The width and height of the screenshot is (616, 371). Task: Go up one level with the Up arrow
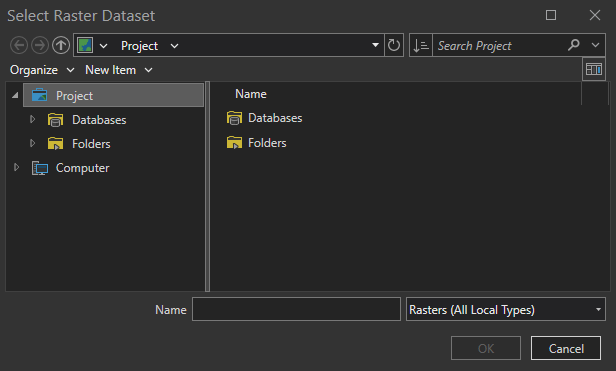pyautogui.click(x=61, y=46)
